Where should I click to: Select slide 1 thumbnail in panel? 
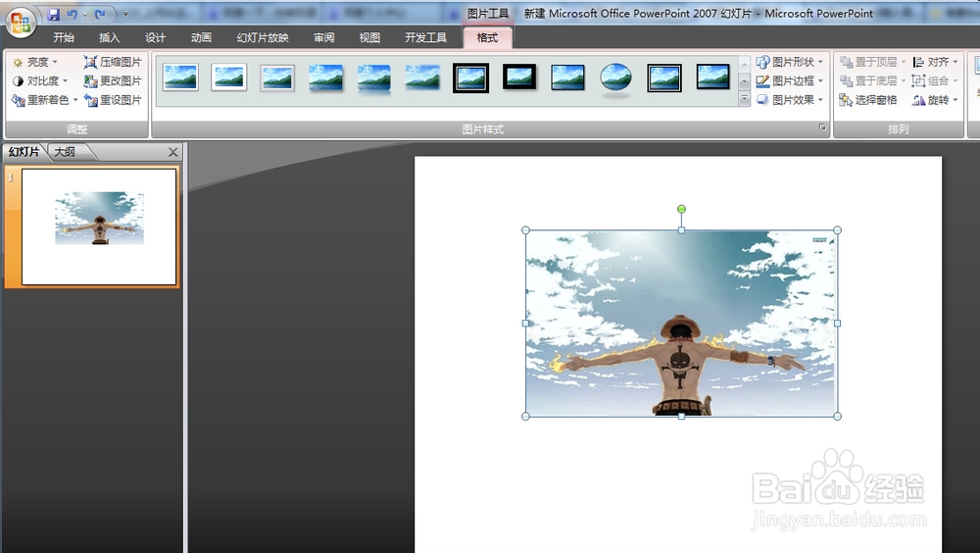pyautogui.click(x=99, y=226)
